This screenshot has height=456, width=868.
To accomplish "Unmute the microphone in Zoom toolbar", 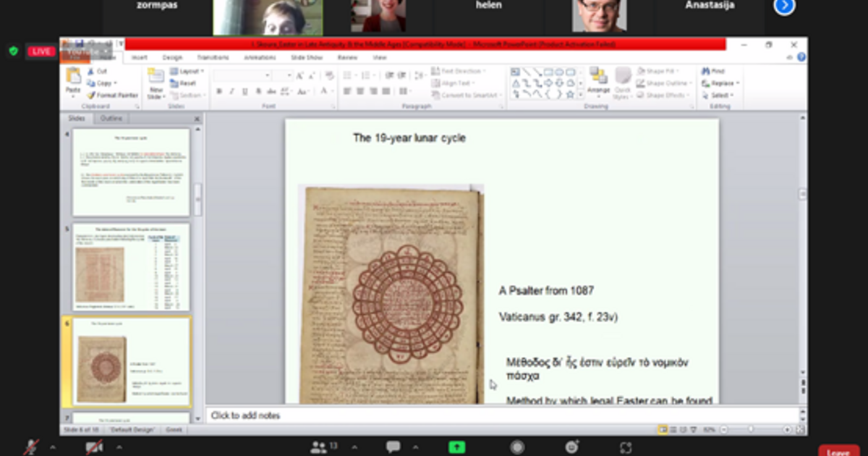I will pyautogui.click(x=31, y=447).
